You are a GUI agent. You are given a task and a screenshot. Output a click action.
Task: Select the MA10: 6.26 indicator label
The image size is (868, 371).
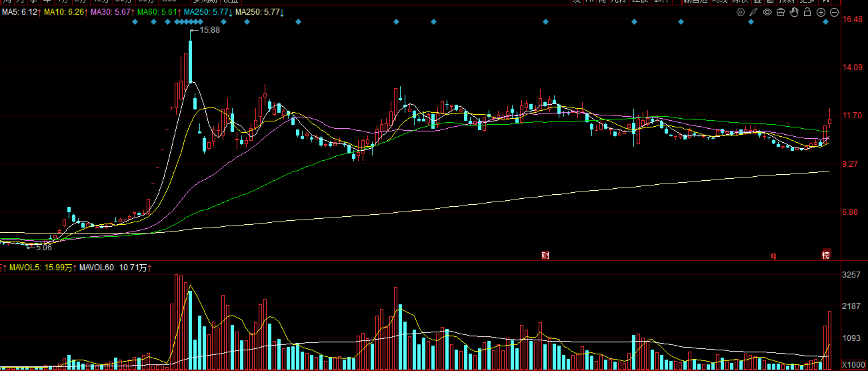[x=65, y=13]
